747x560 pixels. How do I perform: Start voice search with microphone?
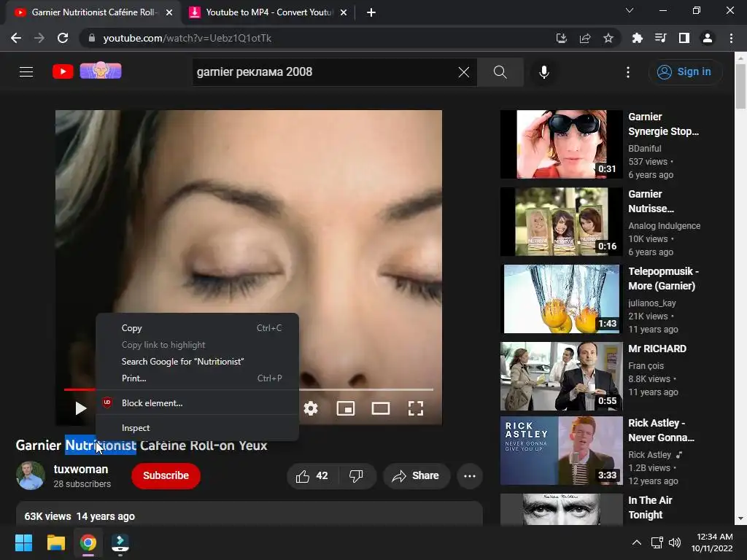[544, 72]
